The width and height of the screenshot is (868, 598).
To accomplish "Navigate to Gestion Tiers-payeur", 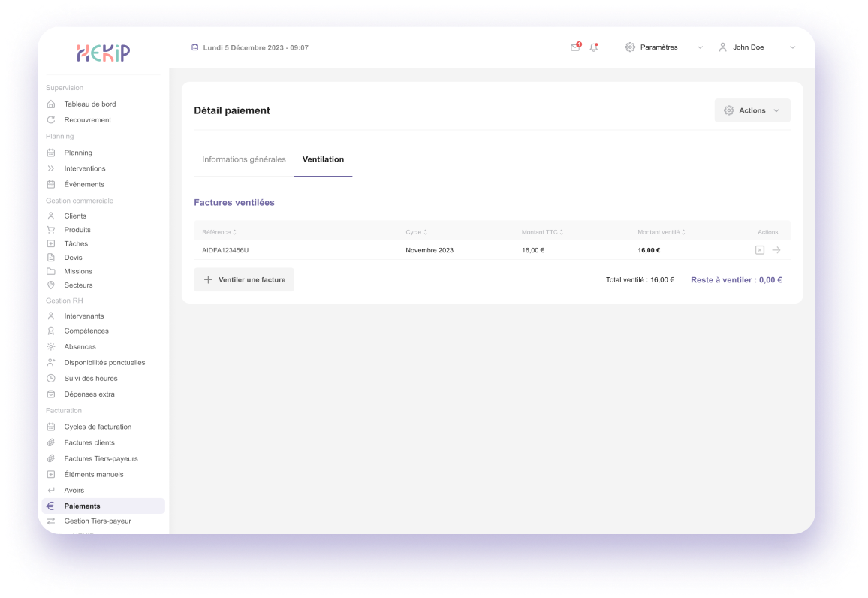I will point(98,521).
